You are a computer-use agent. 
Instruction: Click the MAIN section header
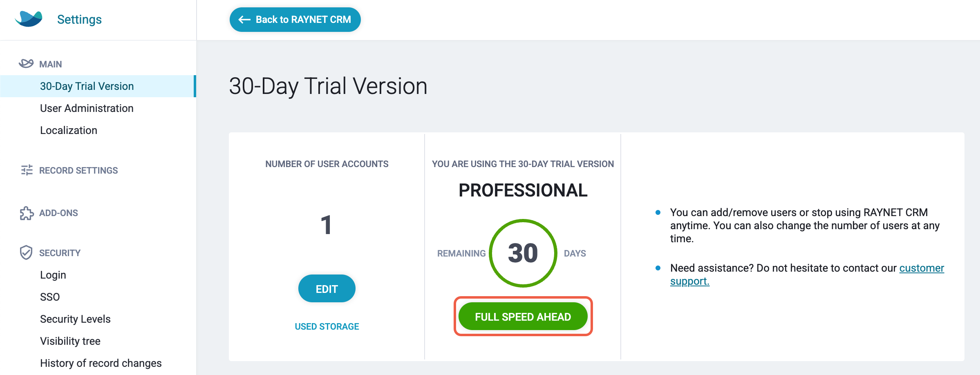tap(51, 64)
